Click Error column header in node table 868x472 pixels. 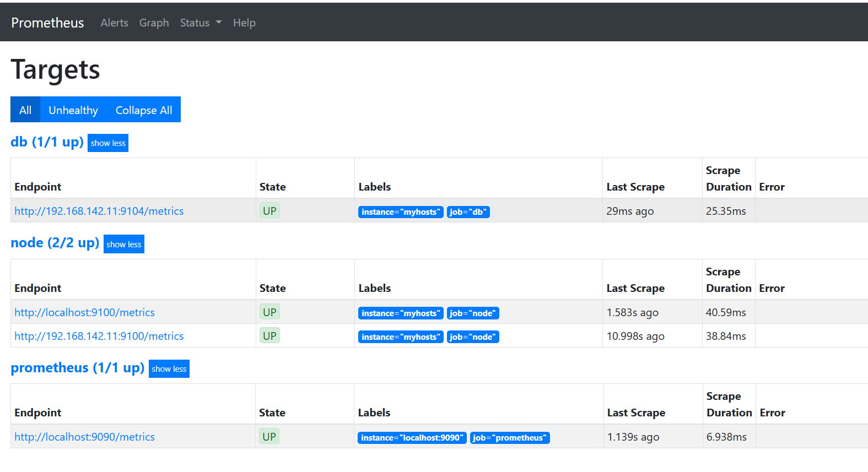coord(772,288)
